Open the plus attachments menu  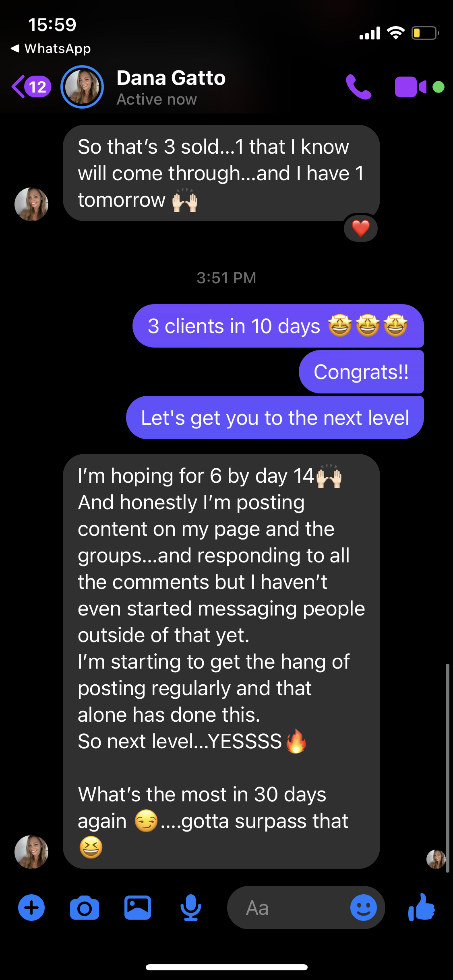[x=31, y=908]
